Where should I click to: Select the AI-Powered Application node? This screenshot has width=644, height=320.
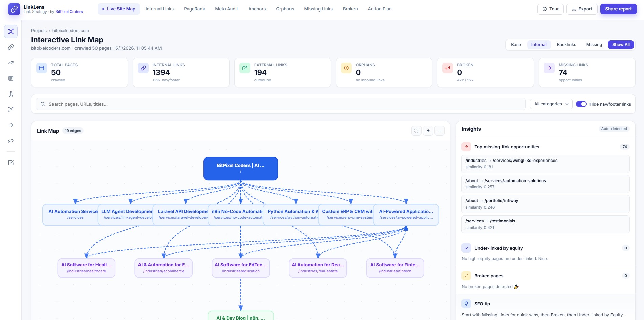point(406,215)
